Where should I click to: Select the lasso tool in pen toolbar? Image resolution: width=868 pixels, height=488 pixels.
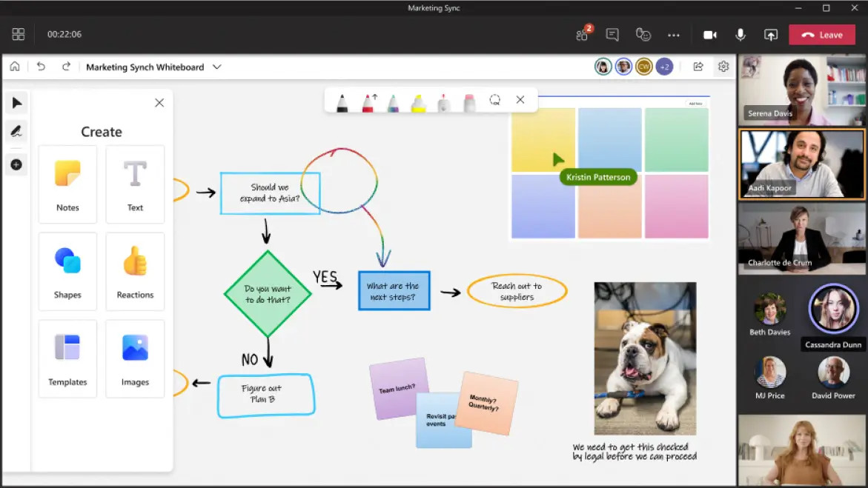(x=494, y=100)
